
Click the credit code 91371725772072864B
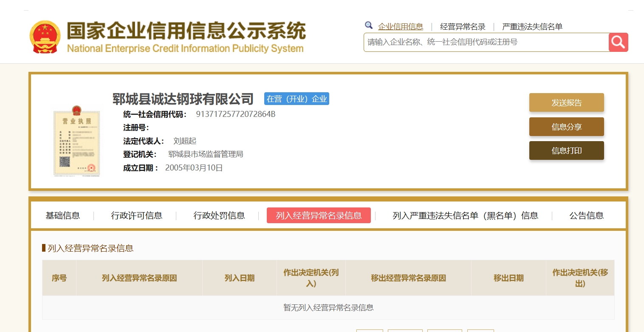point(236,114)
